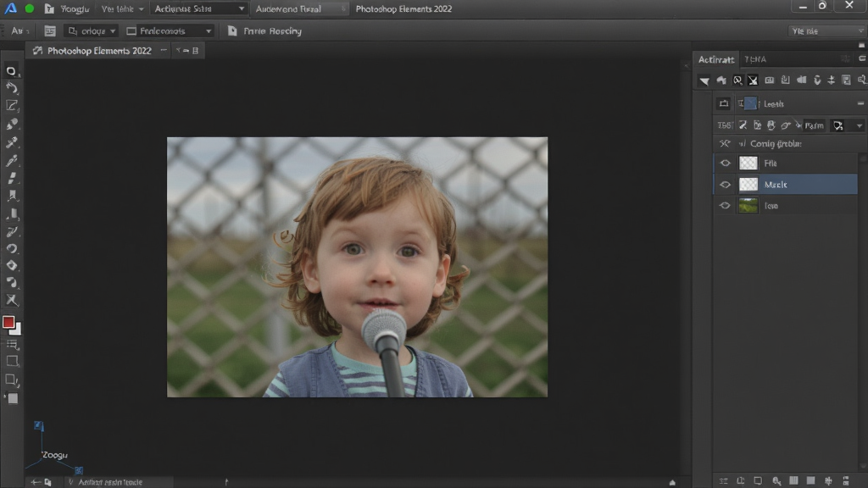Screen dimensions: 868x488
Task: Open the 'orloqs' dropdown in options bar
Action: (x=92, y=31)
